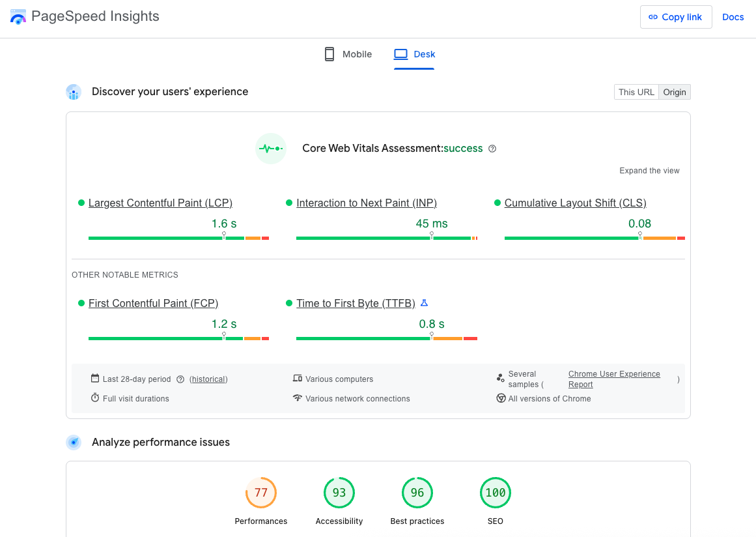Click the Best practices score gauge 96
756x537 pixels.
point(417,493)
